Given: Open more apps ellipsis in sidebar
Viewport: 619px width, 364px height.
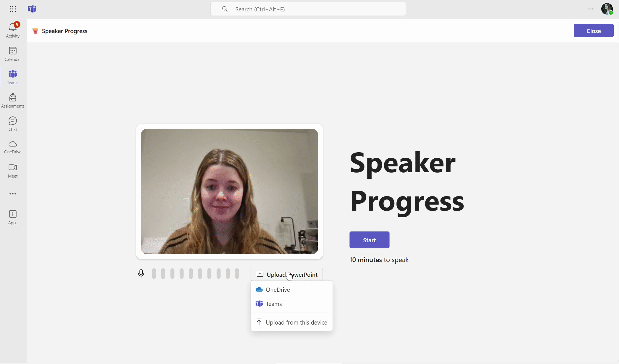Looking at the screenshot, I should (13, 194).
